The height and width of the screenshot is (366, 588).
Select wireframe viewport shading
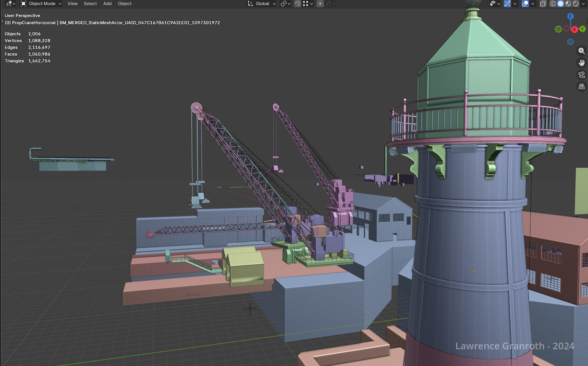click(x=553, y=4)
